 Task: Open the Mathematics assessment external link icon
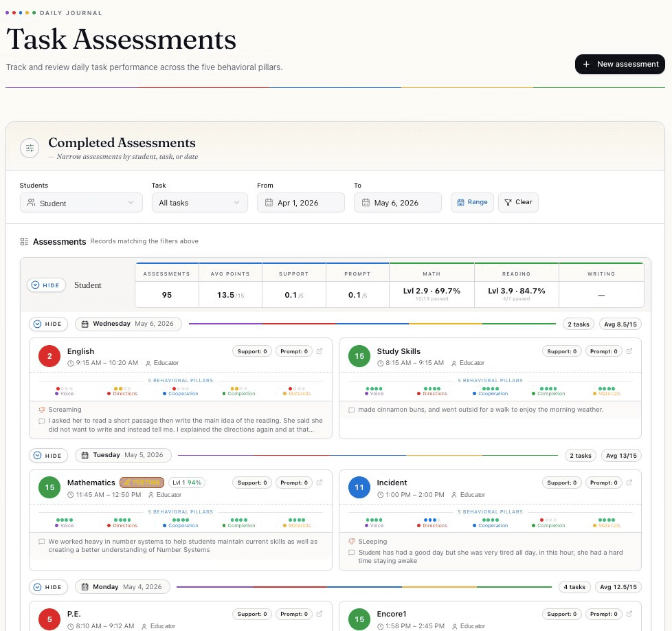[320, 483]
